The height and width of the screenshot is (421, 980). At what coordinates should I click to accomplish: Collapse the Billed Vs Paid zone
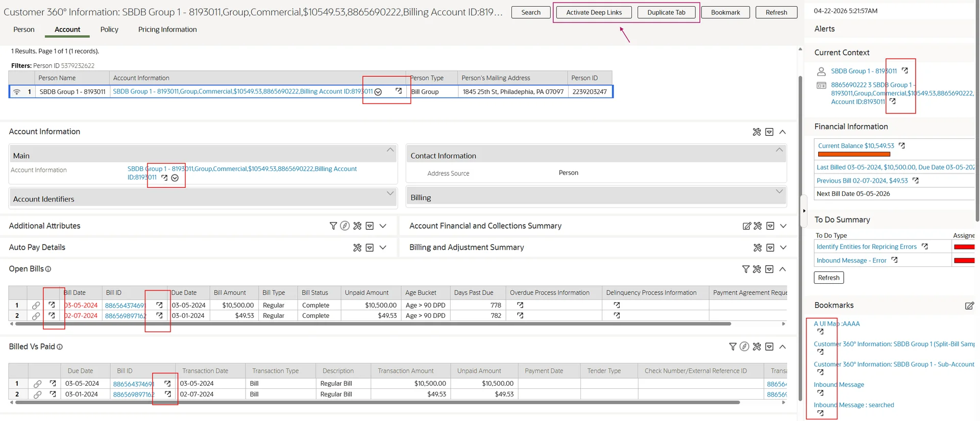(782, 347)
